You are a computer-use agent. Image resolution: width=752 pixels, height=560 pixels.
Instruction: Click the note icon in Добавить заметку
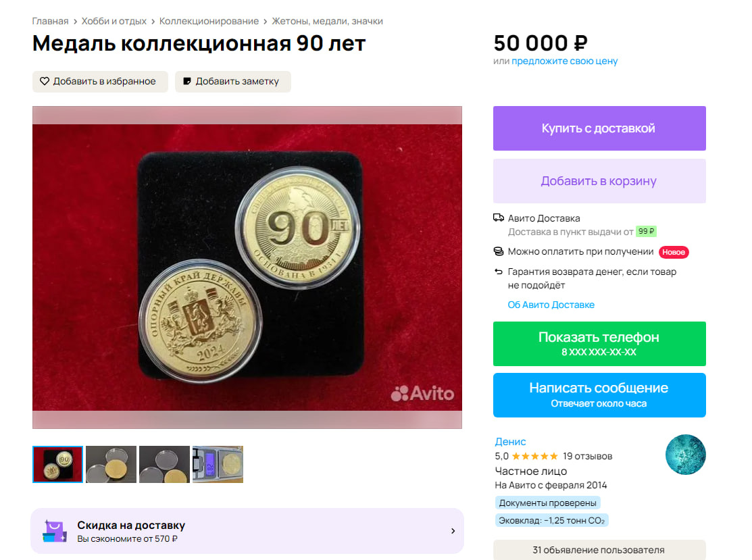(x=188, y=81)
